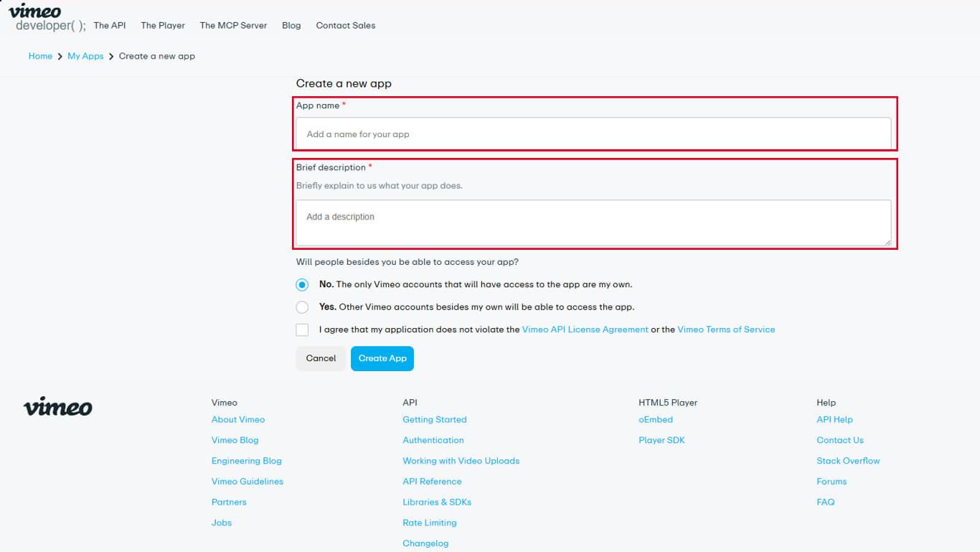Check the API License Agreement checkbox

pos(302,329)
